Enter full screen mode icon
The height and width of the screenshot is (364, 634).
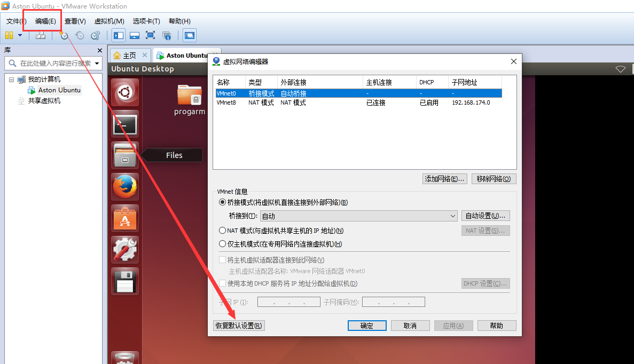pos(151,36)
